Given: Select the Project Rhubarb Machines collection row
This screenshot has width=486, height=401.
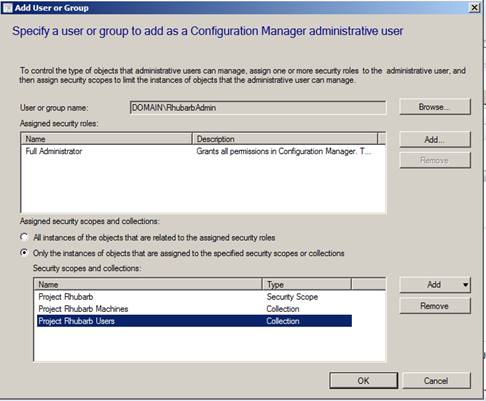Looking at the screenshot, I should 194,309.
